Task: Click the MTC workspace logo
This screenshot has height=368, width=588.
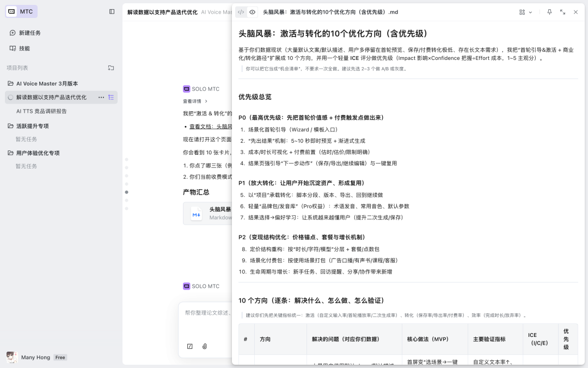Action: tap(21, 11)
